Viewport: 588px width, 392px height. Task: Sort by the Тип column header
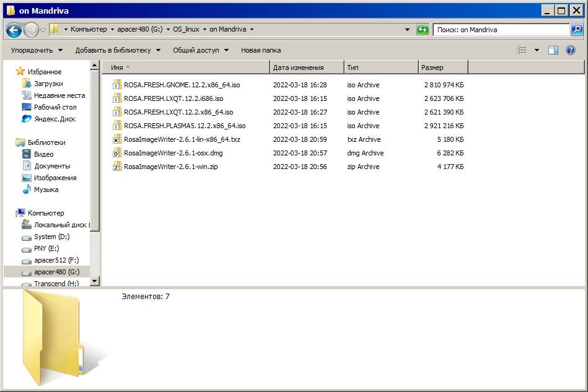point(381,68)
